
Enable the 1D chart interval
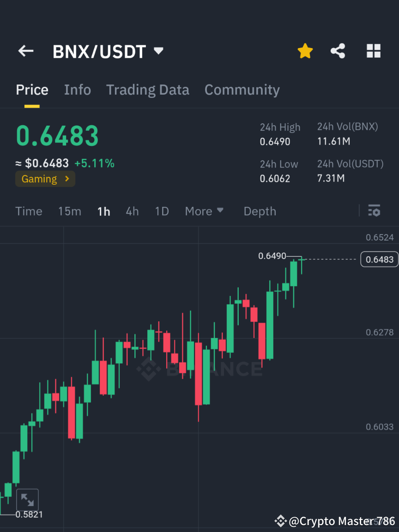162,211
